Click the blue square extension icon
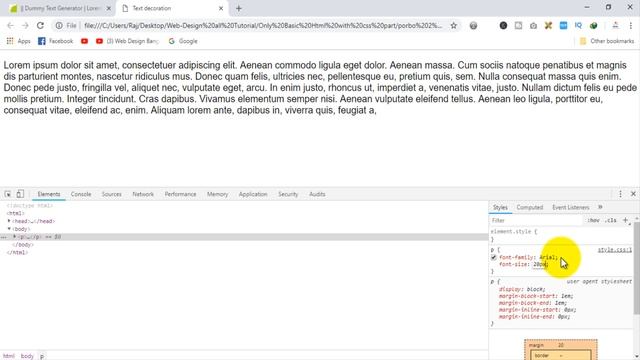The image size is (640, 360). pyautogui.click(x=563, y=25)
